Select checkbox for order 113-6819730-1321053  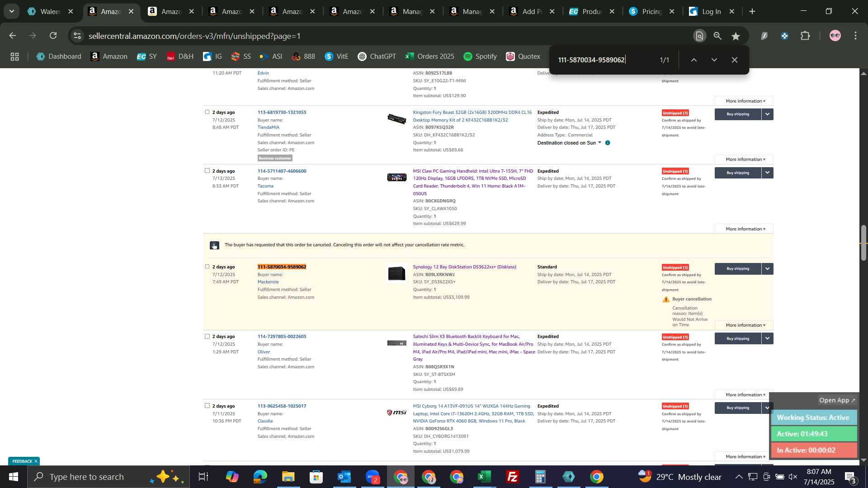208,112
